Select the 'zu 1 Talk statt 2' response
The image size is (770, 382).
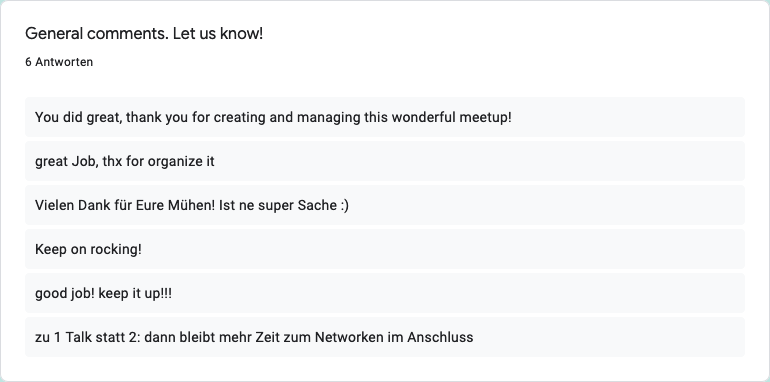click(385, 337)
